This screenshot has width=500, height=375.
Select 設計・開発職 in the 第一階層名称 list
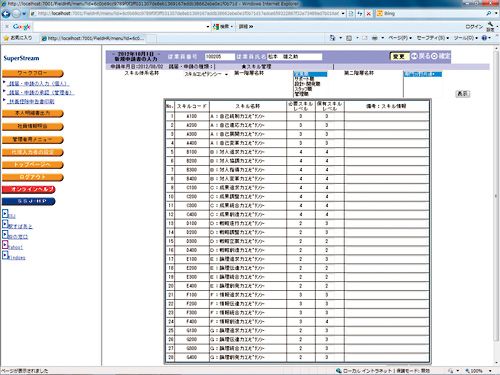[x=307, y=84]
